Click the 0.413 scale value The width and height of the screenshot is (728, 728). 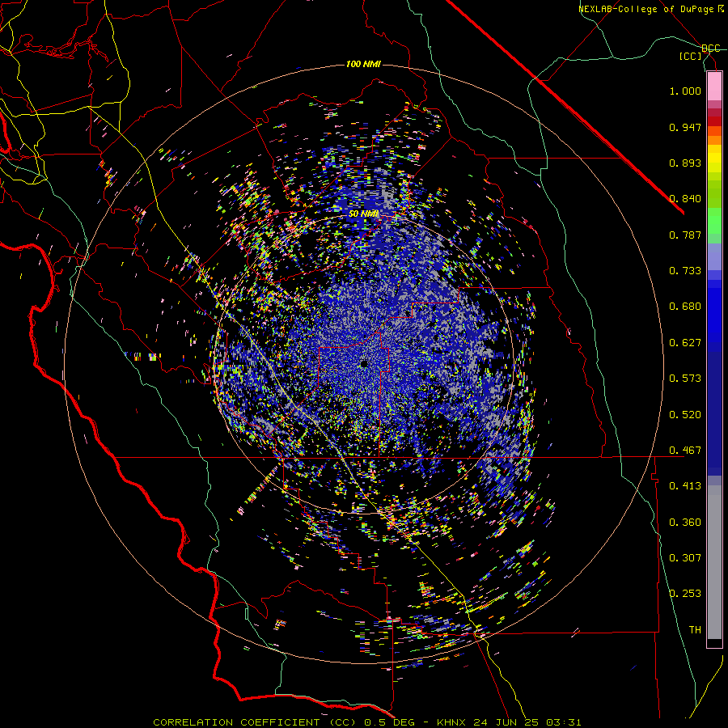click(685, 486)
